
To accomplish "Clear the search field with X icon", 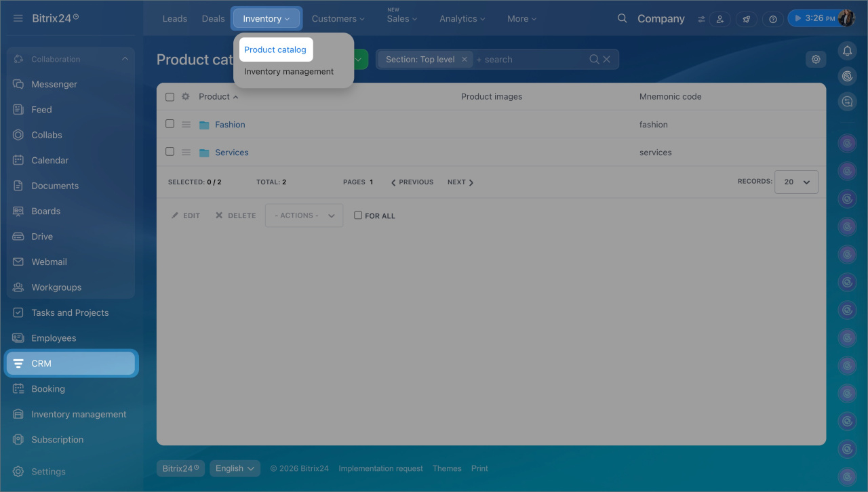I will 607,60.
